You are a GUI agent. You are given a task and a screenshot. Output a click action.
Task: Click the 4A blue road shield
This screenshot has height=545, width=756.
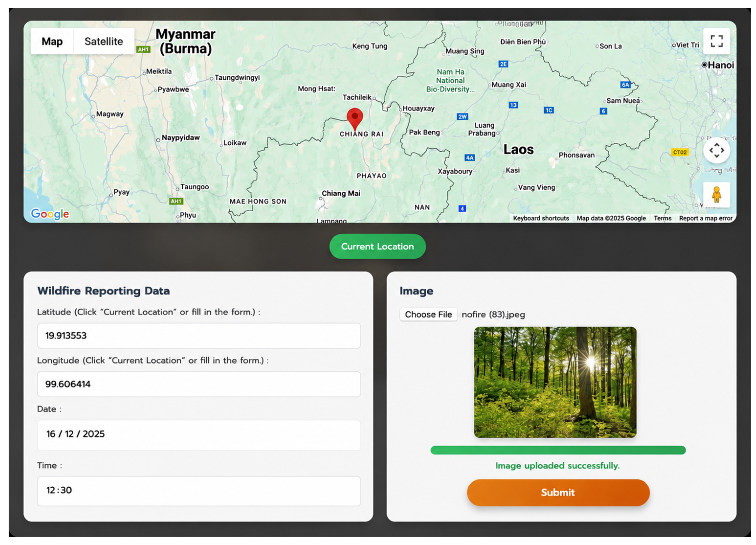pyautogui.click(x=469, y=158)
